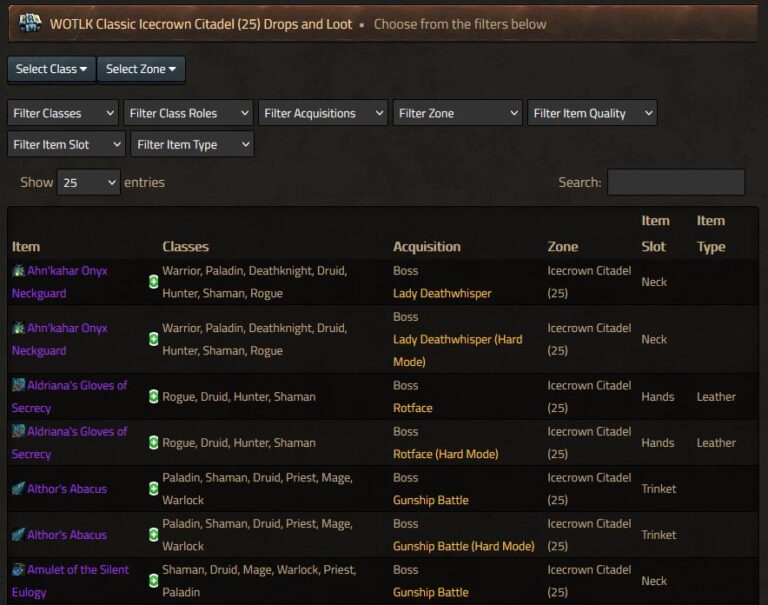The image size is (768, 605).
Task: Click the 'Leather' type cell in the Rotface (Hard Mode) row
Action: point(716,442)
